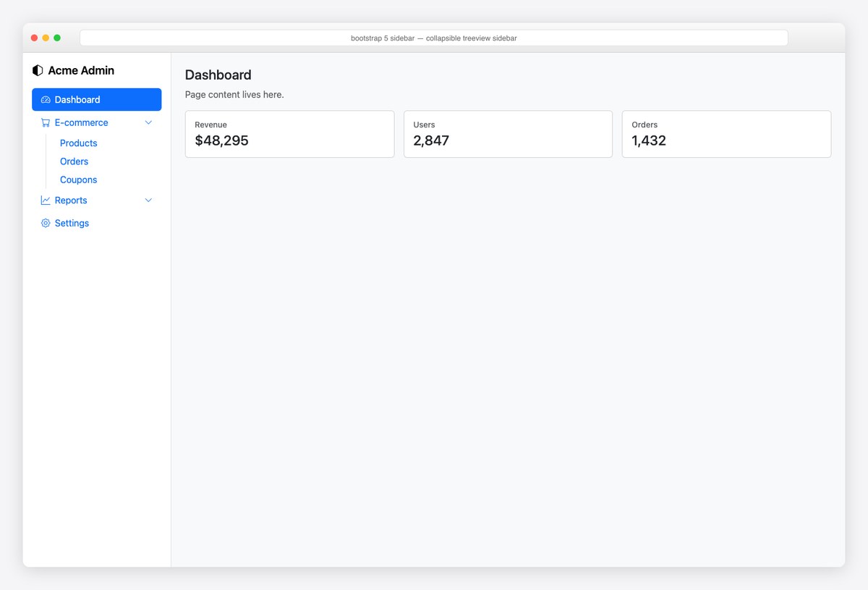Expand the Reports chevron

148,201
